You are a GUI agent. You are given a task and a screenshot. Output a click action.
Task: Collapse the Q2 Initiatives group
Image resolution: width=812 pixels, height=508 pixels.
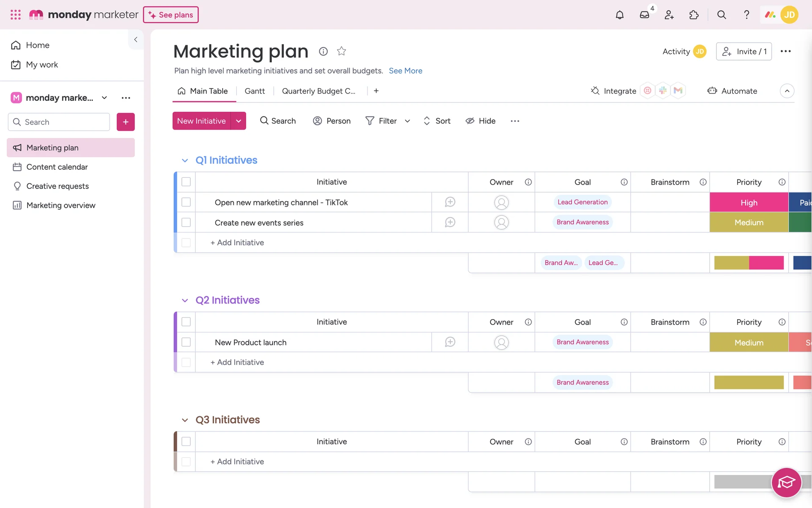(x=185, y=301)
